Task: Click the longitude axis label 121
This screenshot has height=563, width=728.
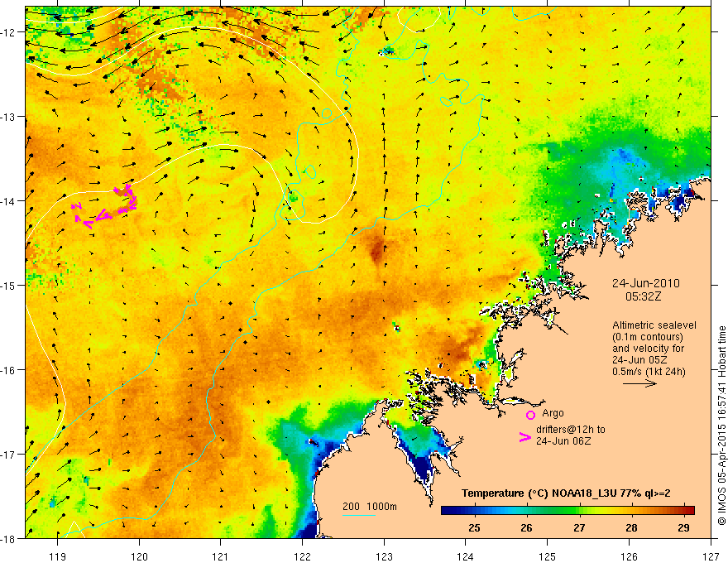Action: coord(221,556)
